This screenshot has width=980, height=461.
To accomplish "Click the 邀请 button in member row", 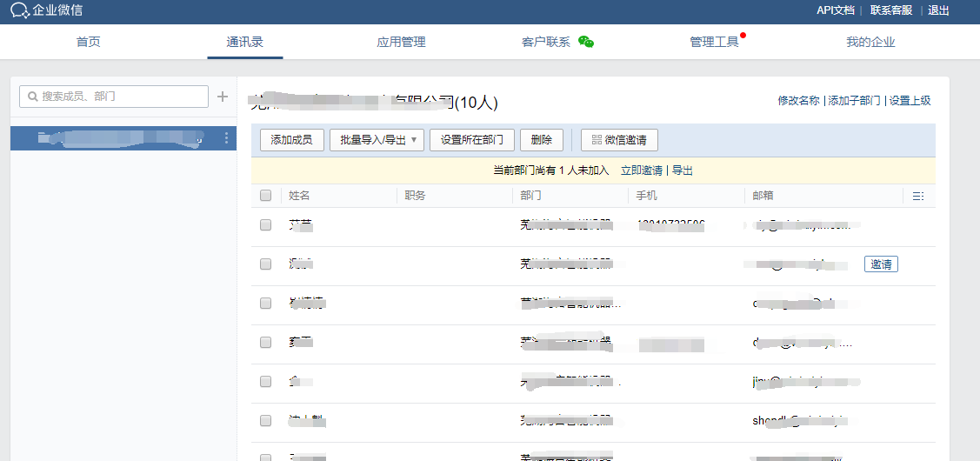I will 881,264.
